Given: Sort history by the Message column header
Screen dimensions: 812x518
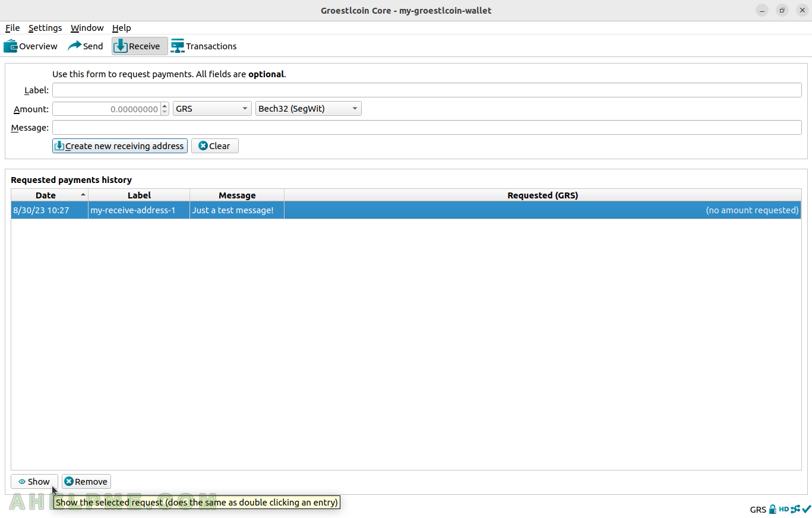Looking at the screenshot, I should tap(237, 195).
